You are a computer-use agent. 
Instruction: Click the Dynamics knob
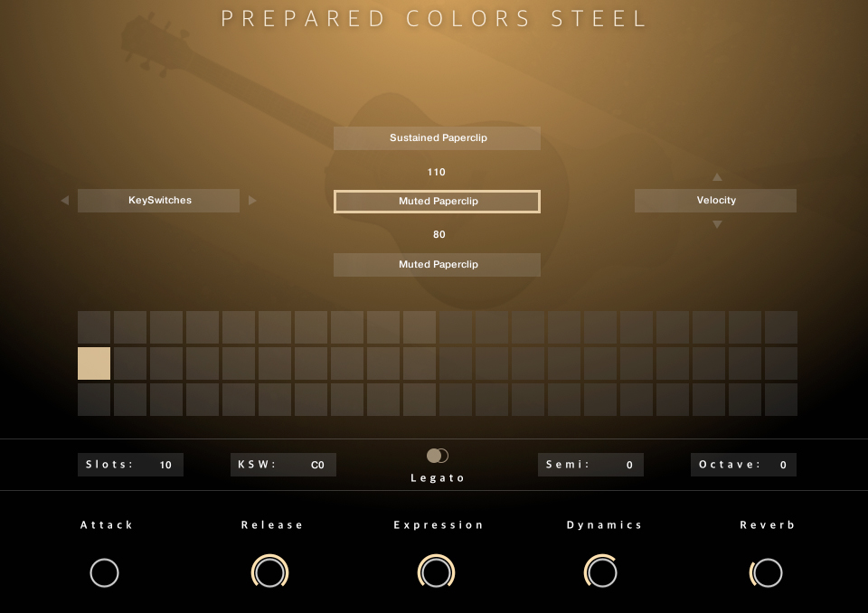coord(602,572)
